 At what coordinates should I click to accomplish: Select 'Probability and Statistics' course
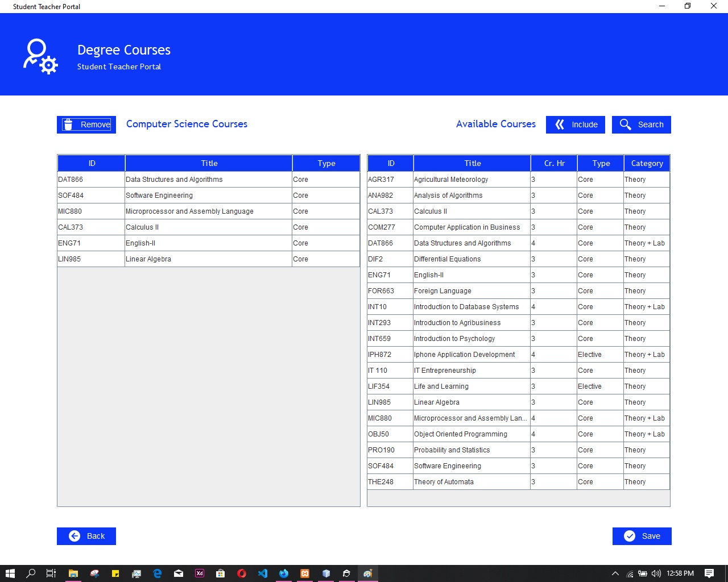tap(519, 450)
